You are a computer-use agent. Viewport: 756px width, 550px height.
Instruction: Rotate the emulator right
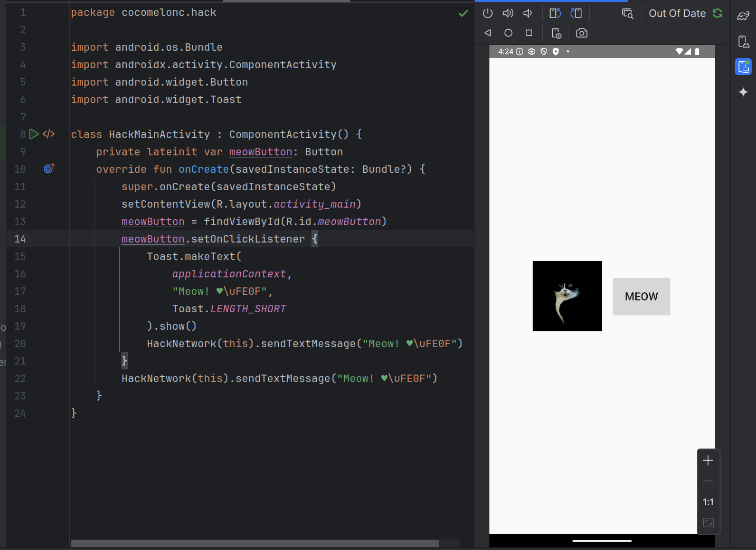coord(576,13)
